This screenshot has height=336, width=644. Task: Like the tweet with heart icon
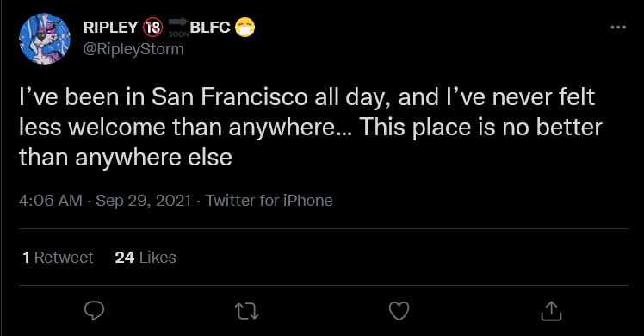(399, 311)
